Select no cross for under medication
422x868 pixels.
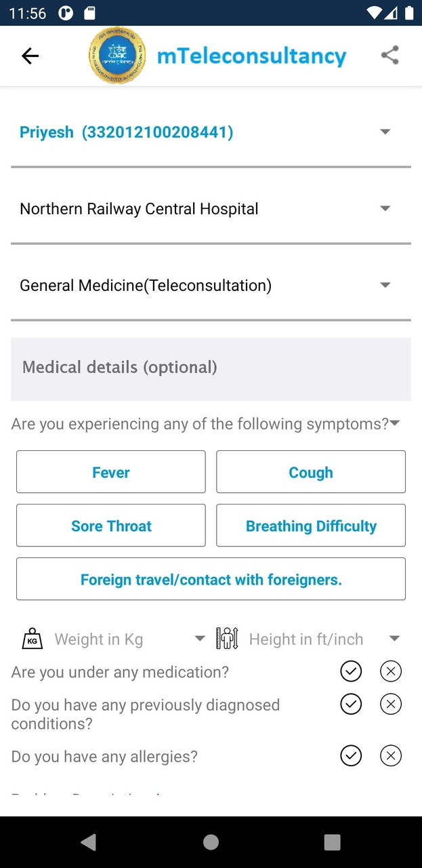[391, 671]
